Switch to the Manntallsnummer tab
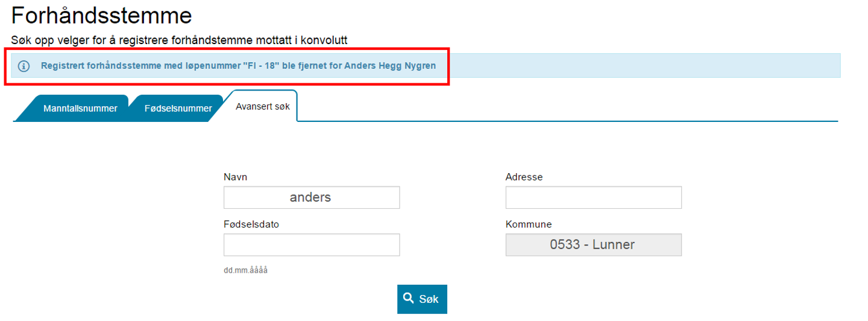 [80, 109]
